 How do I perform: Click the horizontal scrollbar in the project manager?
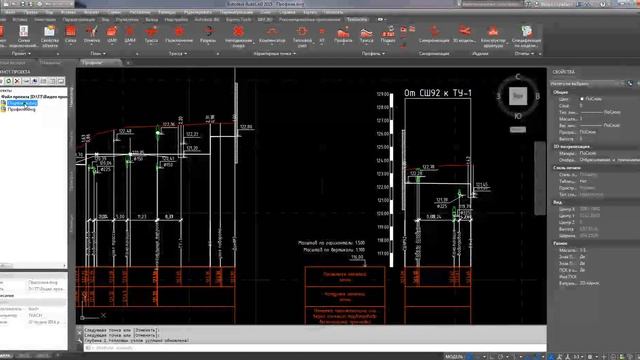[33, 266]
